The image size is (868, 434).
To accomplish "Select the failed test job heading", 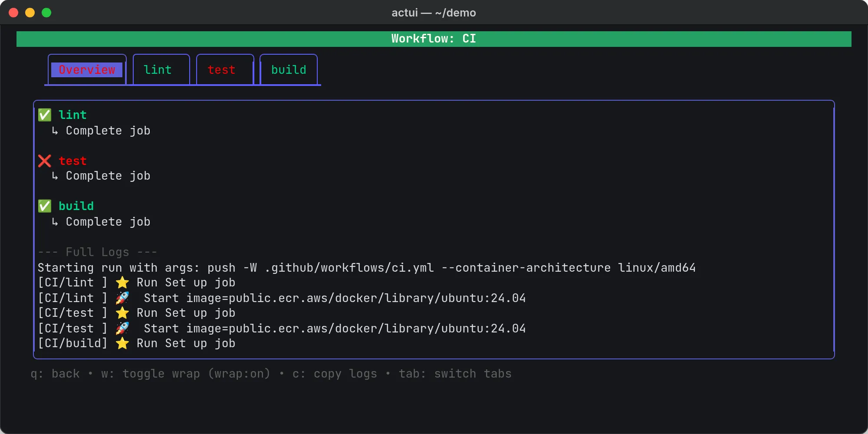I will [72, 161].
